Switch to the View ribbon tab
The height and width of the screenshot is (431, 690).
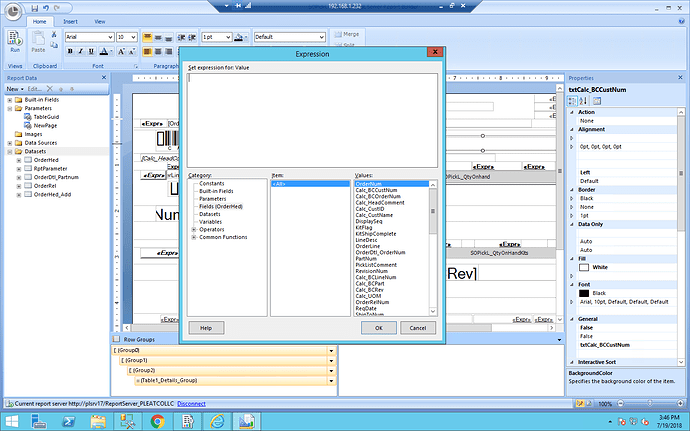[x=99, y=22]
